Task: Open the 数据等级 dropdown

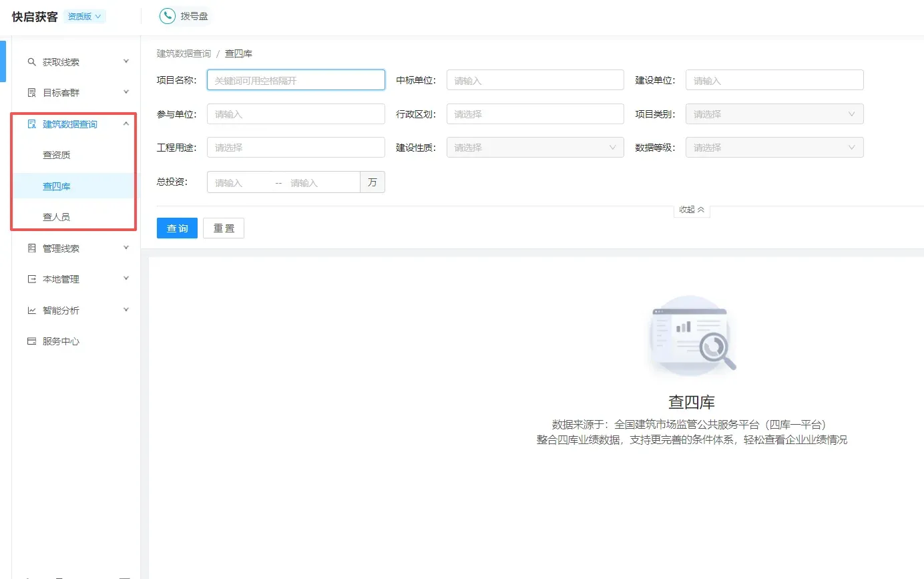Action: point(774,148)
